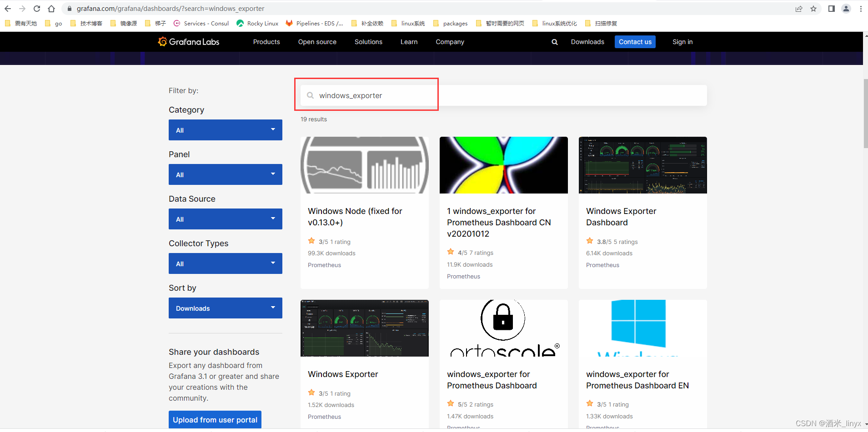Open the Services - Consul bookmark
The height and width of the screenshot is (432, 868).
coord(201,23)
